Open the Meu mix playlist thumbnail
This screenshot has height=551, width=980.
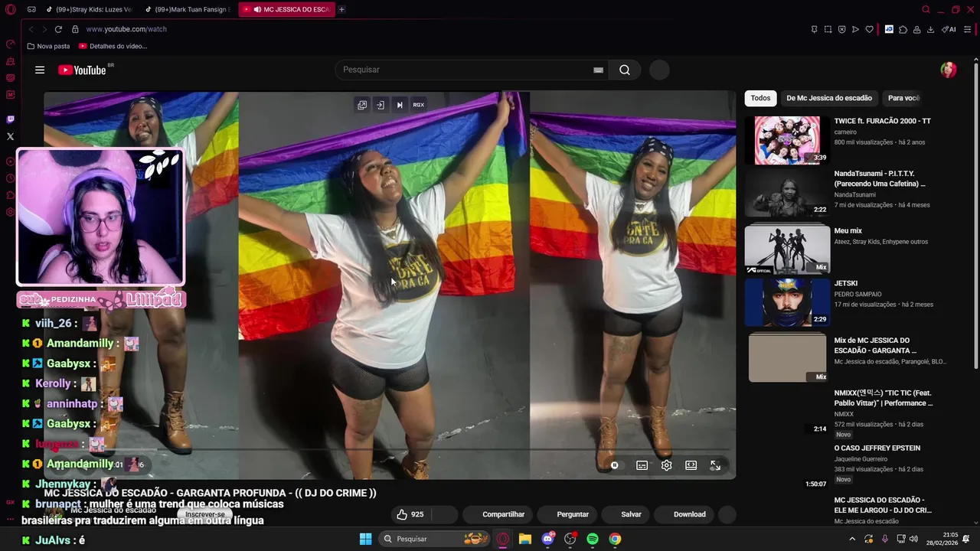tap(787, 249)
